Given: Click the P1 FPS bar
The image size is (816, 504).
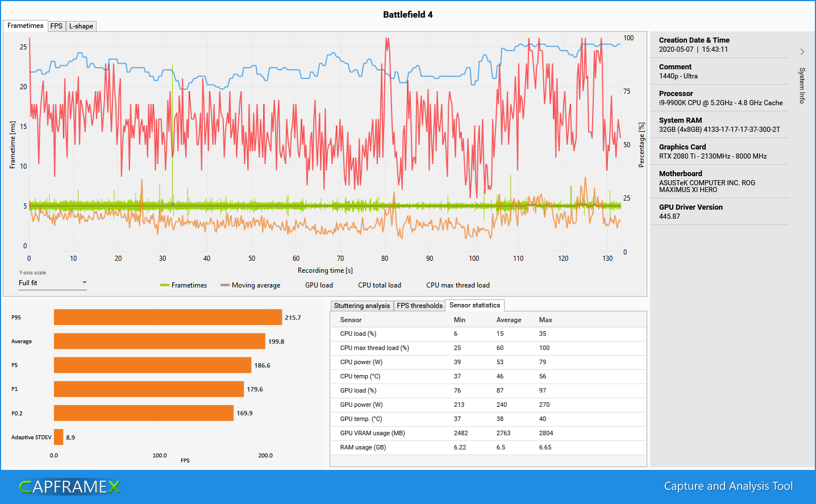Looking at the screenshot, I should [x=149, y=389].
